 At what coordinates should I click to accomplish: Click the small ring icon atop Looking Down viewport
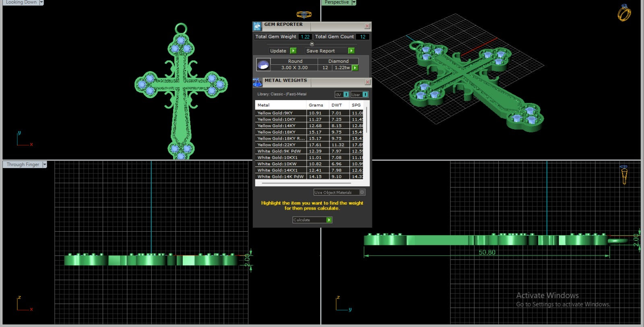tap(304, 14)
